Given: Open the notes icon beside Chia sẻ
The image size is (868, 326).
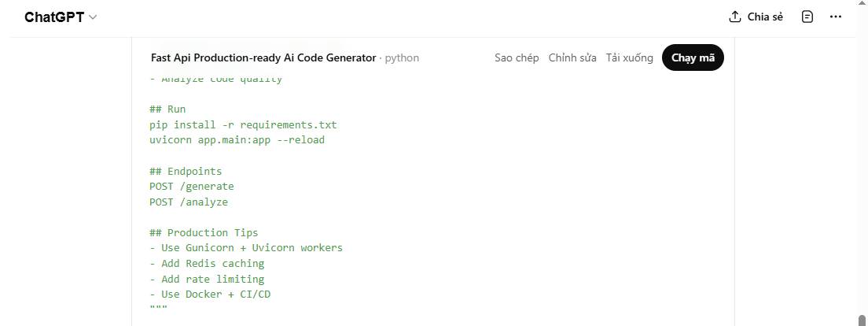Looking at the screenshot, I should tap(807, 17).
